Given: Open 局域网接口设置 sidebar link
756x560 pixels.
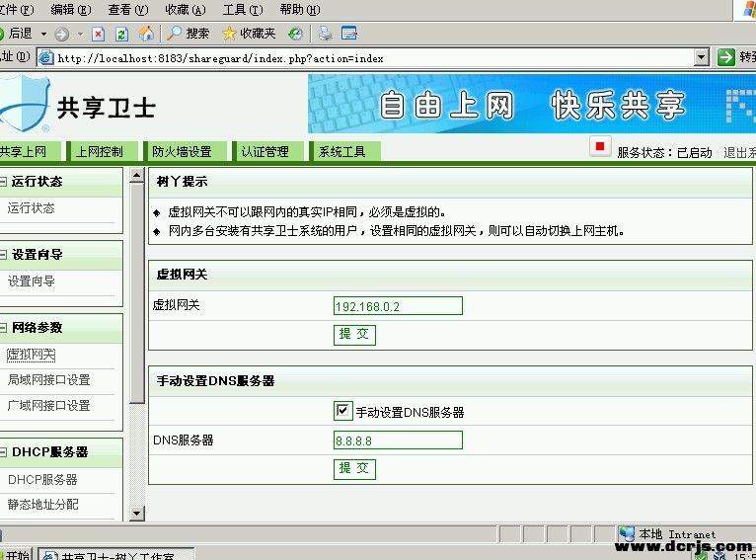Looking at the screenshot, I should point(48,379).
